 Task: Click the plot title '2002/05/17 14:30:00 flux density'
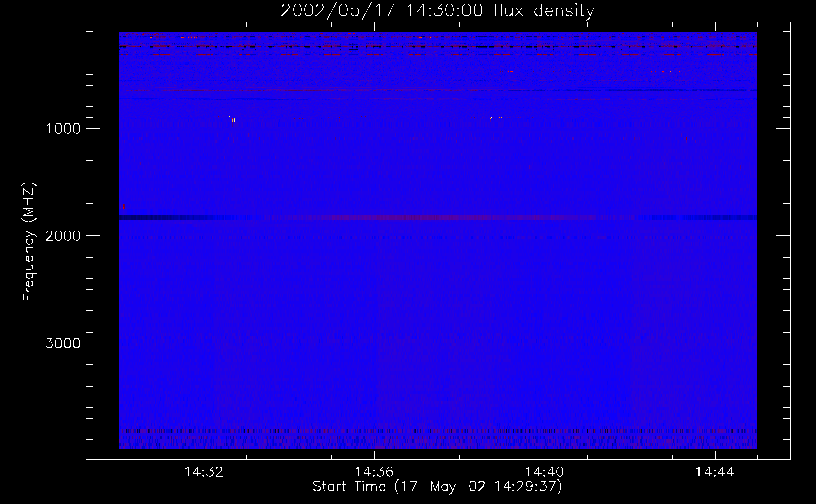pyautogui.click(x=437, y=11)
